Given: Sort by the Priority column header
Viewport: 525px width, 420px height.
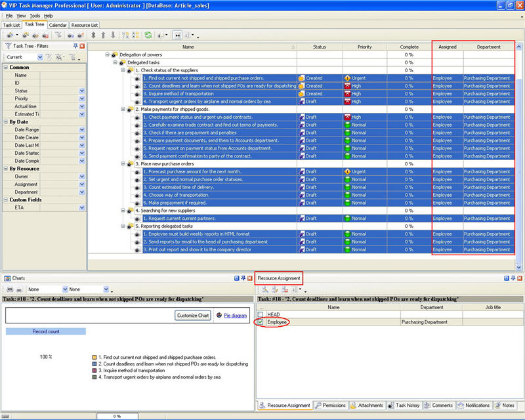Looking at the screenshot, I should pos(365,47).
